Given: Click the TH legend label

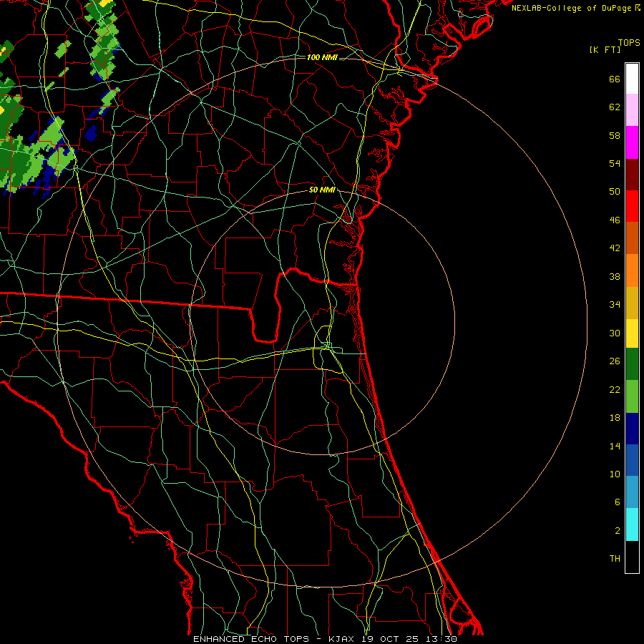Looking at the screenshot, I should (615, 559).
